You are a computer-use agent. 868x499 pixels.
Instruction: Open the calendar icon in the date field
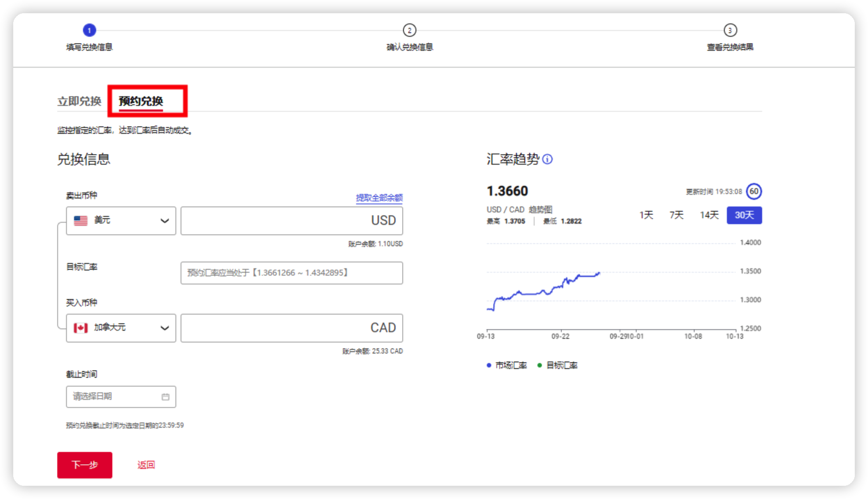(x=166, y=397)
